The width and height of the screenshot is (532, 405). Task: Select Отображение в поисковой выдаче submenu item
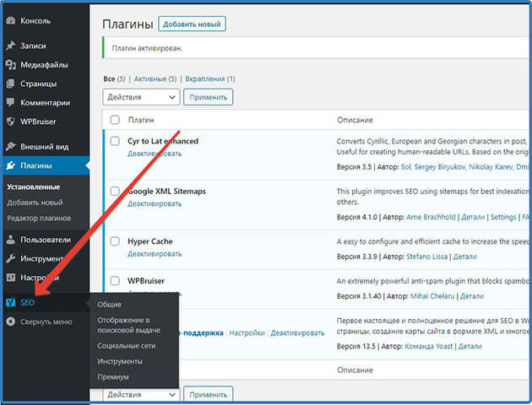(128, 325)
